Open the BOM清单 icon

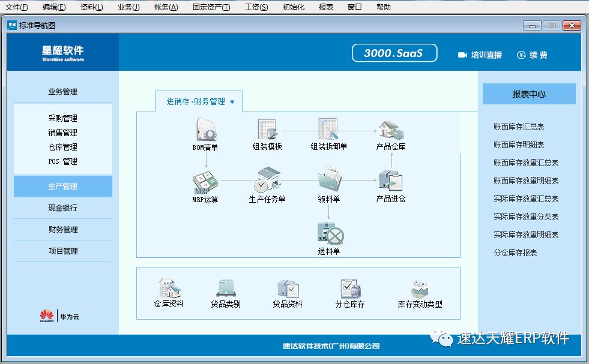coord(205,130)
